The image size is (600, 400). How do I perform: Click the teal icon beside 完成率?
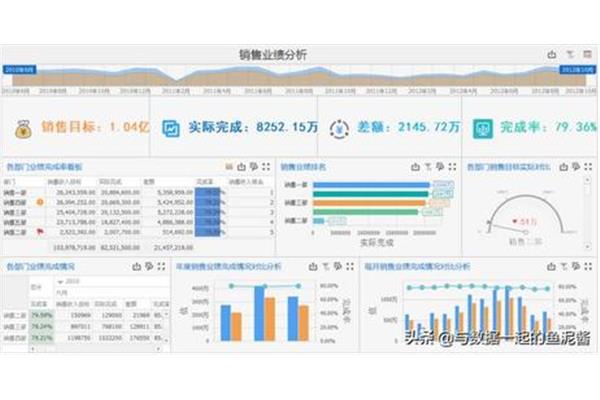pos(483,129)
